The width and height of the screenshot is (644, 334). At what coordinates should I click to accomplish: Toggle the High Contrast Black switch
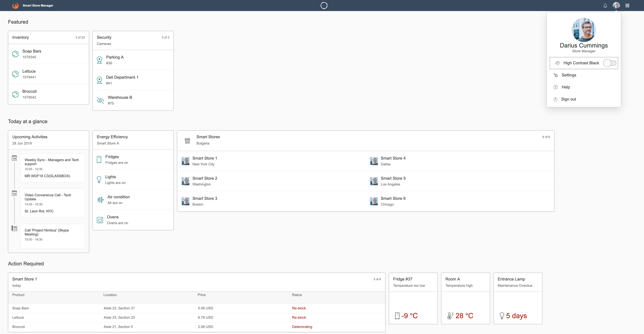coord(610,63)
